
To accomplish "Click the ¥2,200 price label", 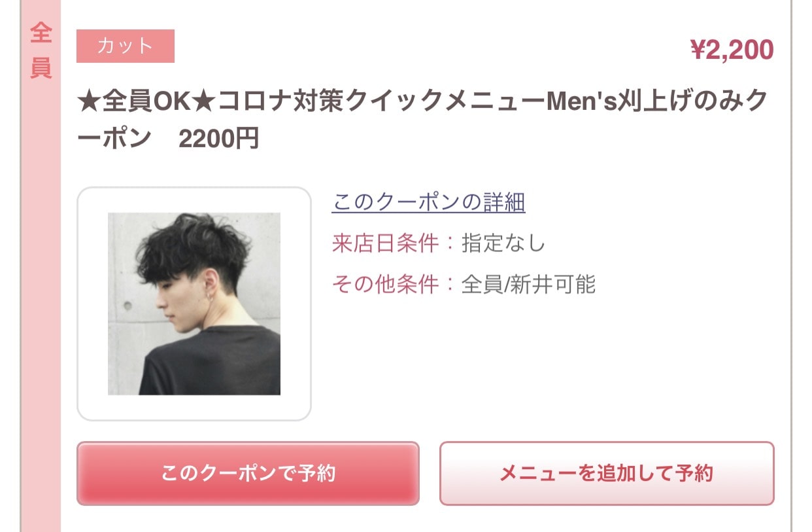I will click(x=732, y=49).
